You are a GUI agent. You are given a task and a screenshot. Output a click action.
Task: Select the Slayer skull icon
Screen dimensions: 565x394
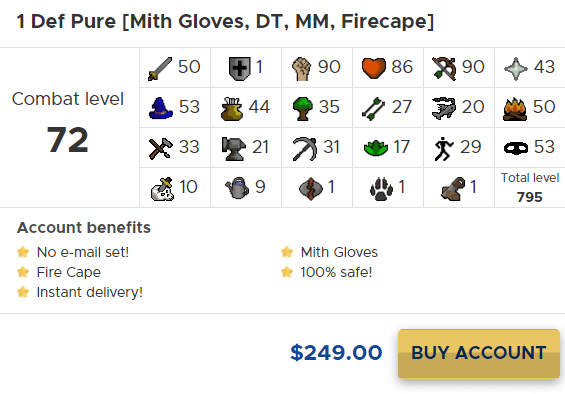coord(162,189)
